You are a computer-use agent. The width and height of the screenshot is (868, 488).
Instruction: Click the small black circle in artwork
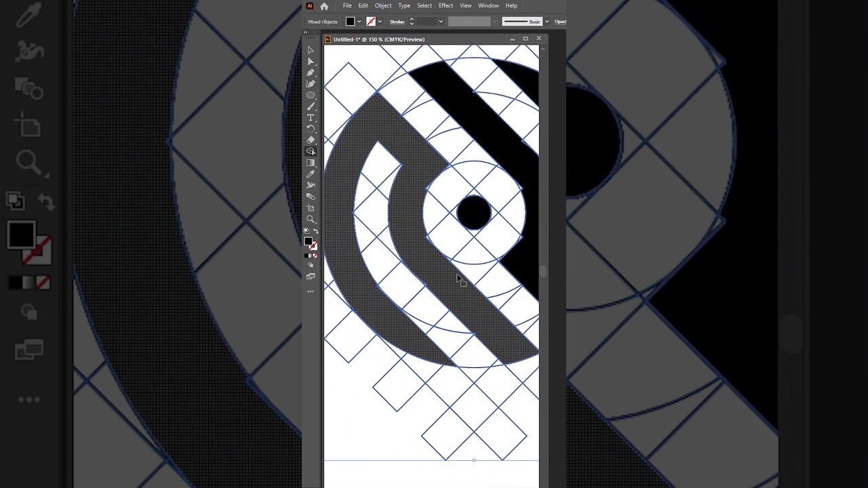pyautogui.click(x=473, y=213)
